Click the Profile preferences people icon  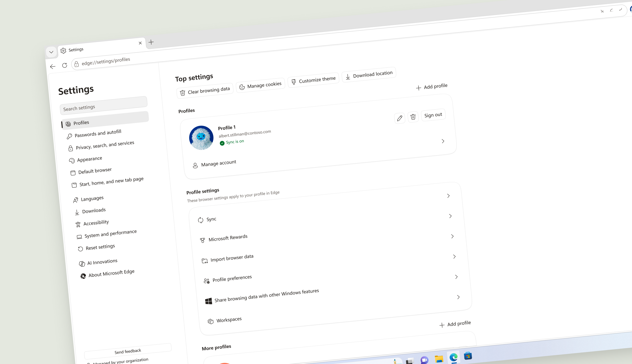click(x=207, y=281)
